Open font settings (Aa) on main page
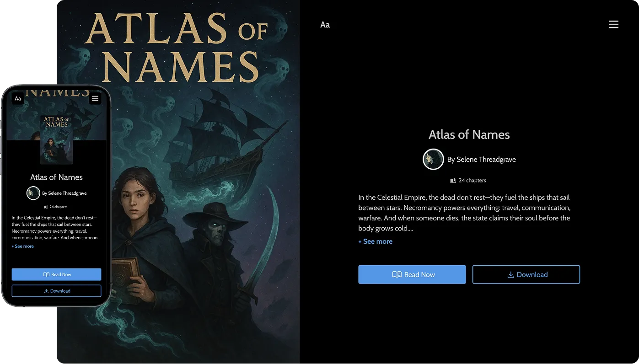Viewport: 639px width, 364px height. [x=325, y=25]
